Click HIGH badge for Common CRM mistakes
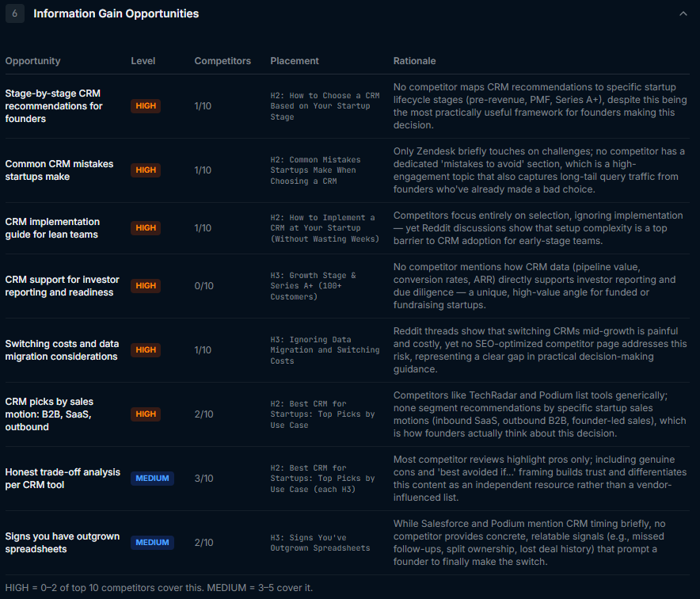 (146, 170)
